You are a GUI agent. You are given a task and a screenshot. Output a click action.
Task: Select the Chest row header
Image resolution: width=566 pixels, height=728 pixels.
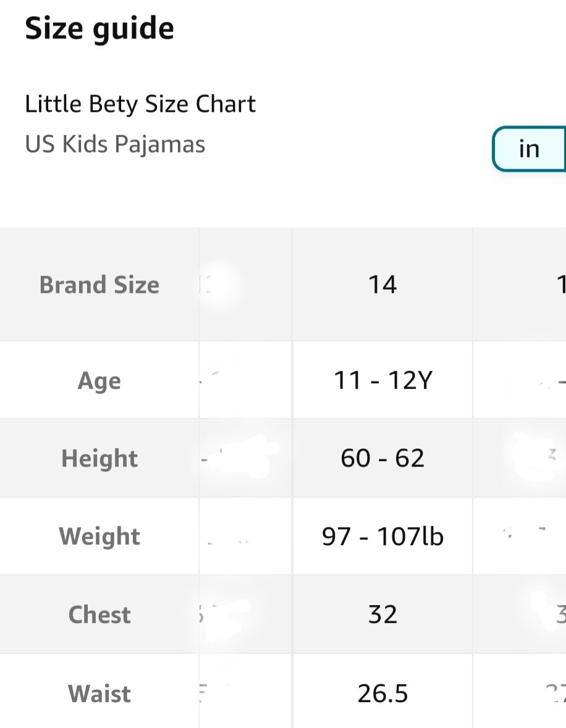[99, 615]
